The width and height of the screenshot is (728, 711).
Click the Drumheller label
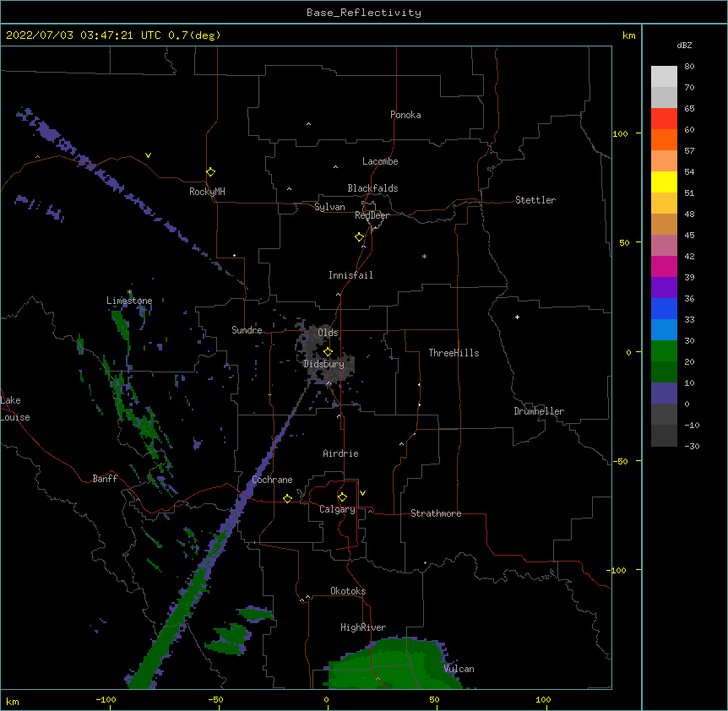pos(539,411)
